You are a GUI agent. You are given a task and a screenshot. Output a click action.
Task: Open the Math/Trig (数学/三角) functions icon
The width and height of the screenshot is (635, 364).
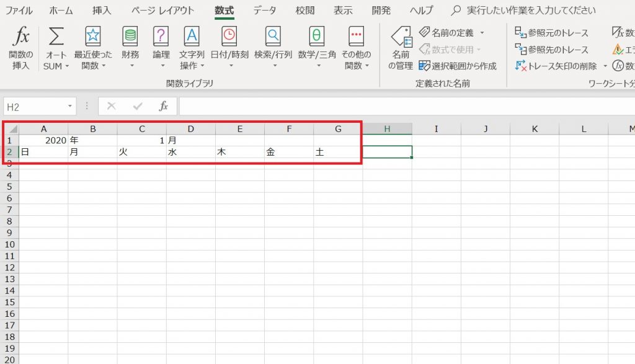[x=317, y=37]
